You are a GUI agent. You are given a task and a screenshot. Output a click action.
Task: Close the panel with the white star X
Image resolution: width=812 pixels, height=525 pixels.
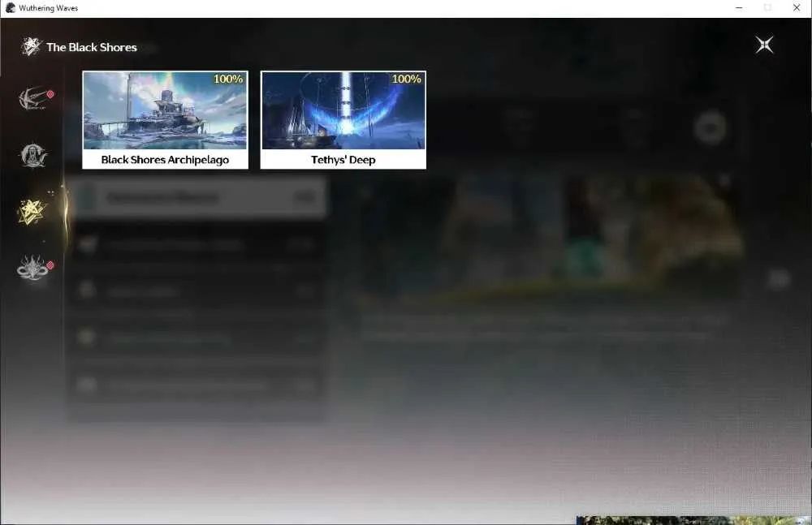coord(764,45)
